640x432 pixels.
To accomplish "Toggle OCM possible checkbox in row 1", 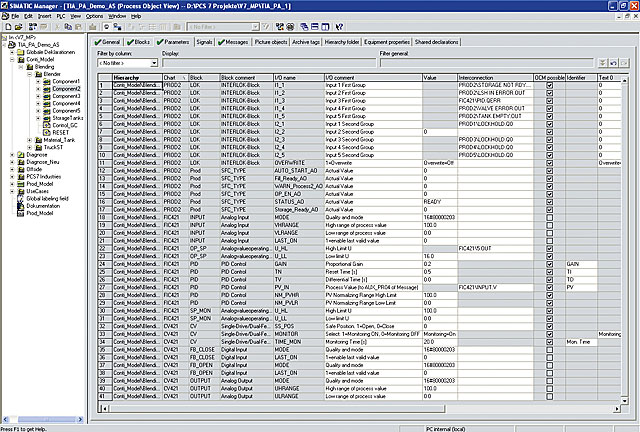I will [549, 86].
